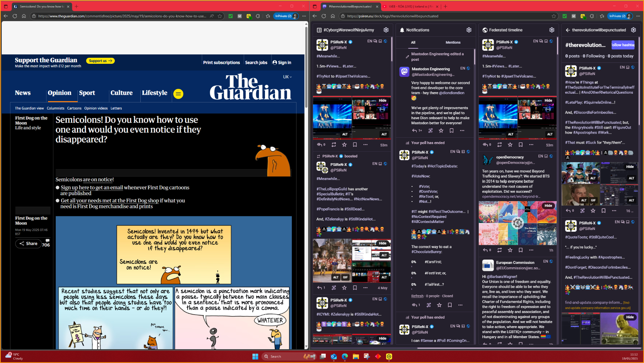644x363 pixels.
Task: Click the taskbar Search box
Action: point(289,356)
